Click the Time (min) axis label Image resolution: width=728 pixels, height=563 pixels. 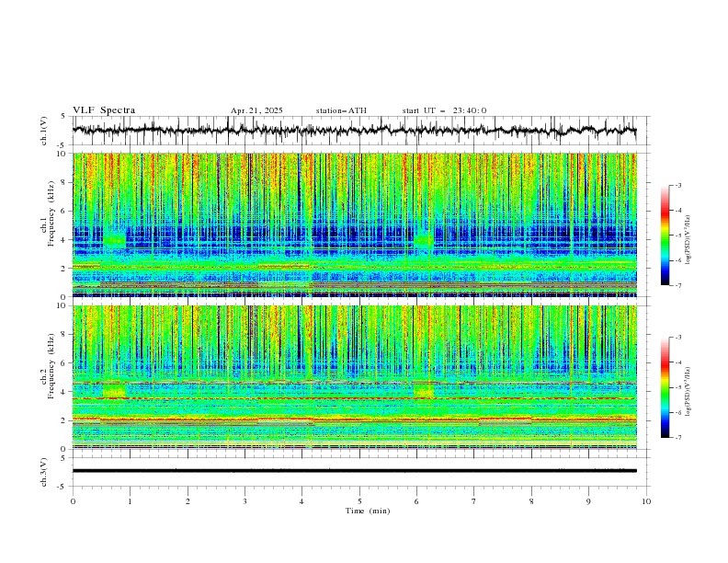[x=368, y=511]
